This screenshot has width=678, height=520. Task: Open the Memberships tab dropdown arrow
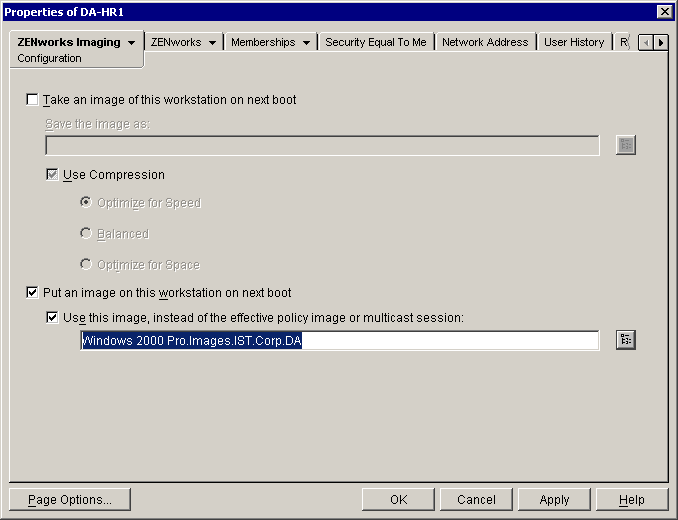[306, 43]
